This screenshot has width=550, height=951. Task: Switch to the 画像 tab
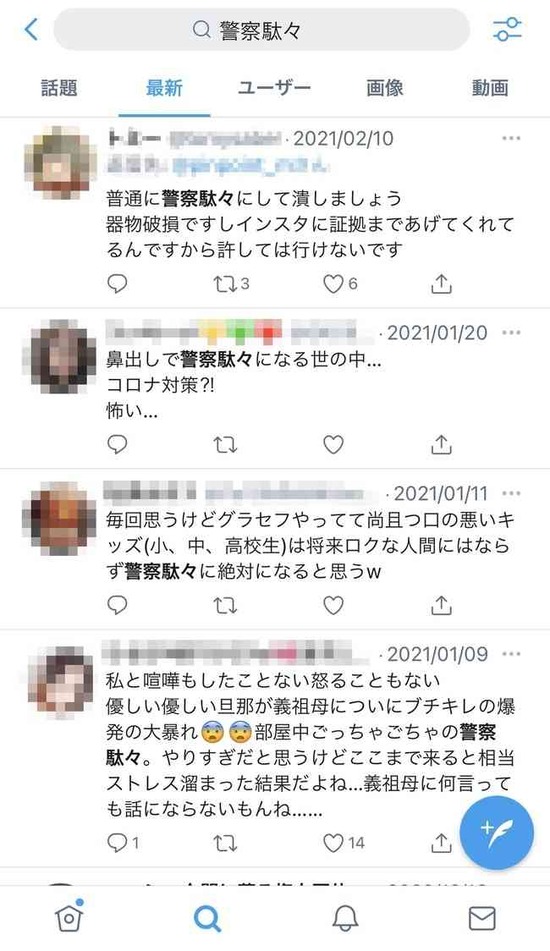[384, 88]
